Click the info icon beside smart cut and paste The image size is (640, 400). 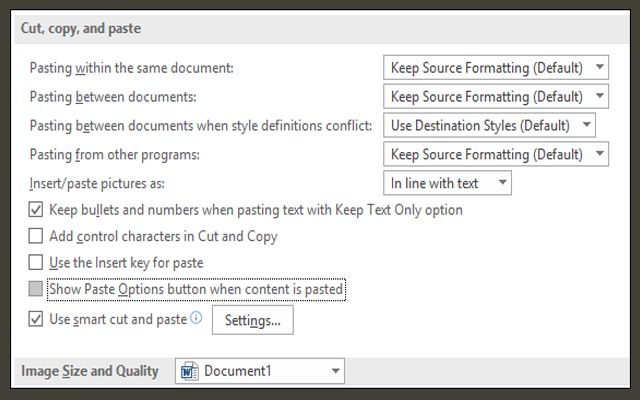(x=196, y=319)
